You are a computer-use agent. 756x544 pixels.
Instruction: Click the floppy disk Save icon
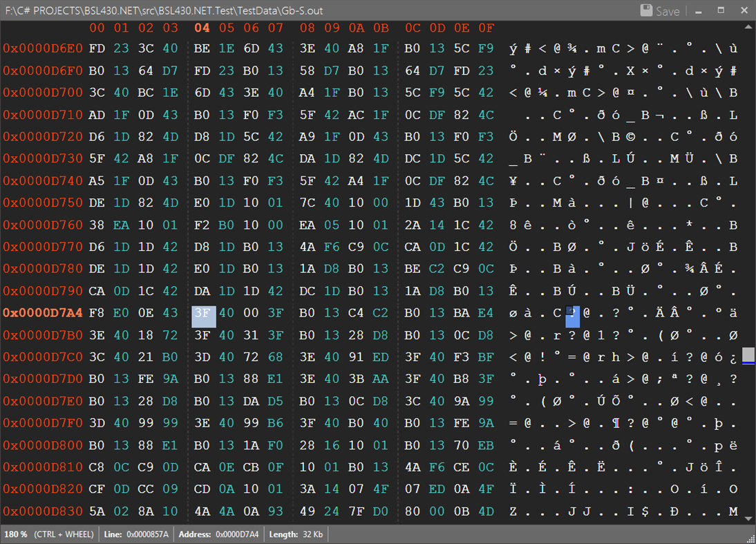click(646, 10)
